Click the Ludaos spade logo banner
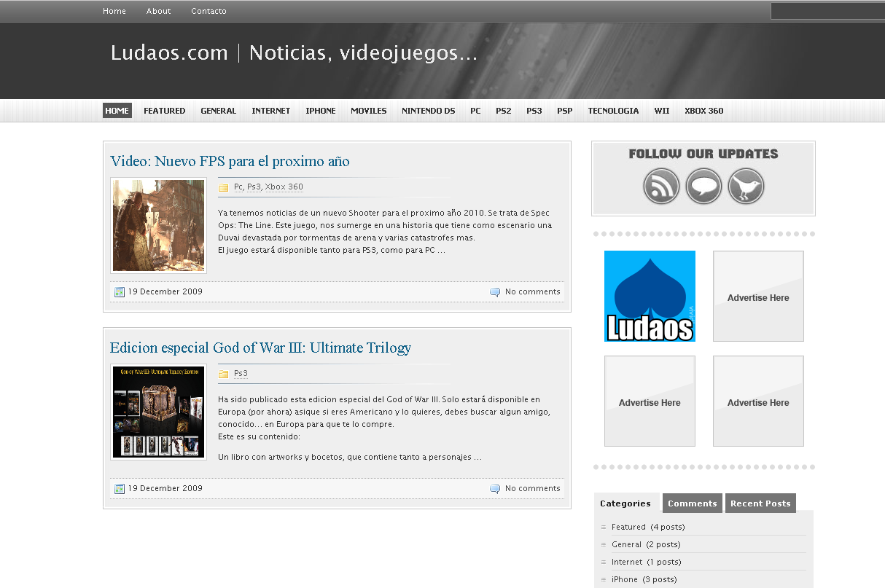This screenshot has height=588, width=885. point(650,296)
